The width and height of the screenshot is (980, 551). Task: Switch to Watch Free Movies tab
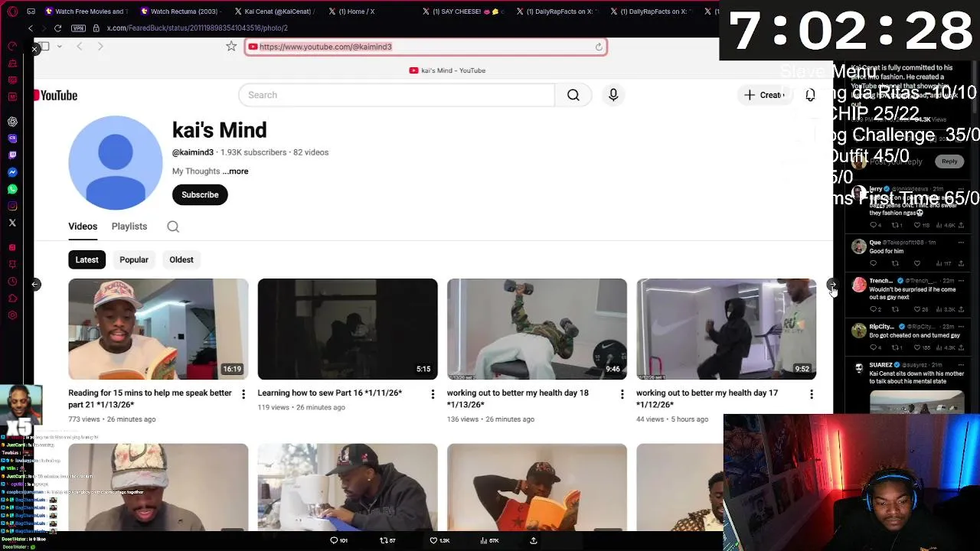click(85, 11)
